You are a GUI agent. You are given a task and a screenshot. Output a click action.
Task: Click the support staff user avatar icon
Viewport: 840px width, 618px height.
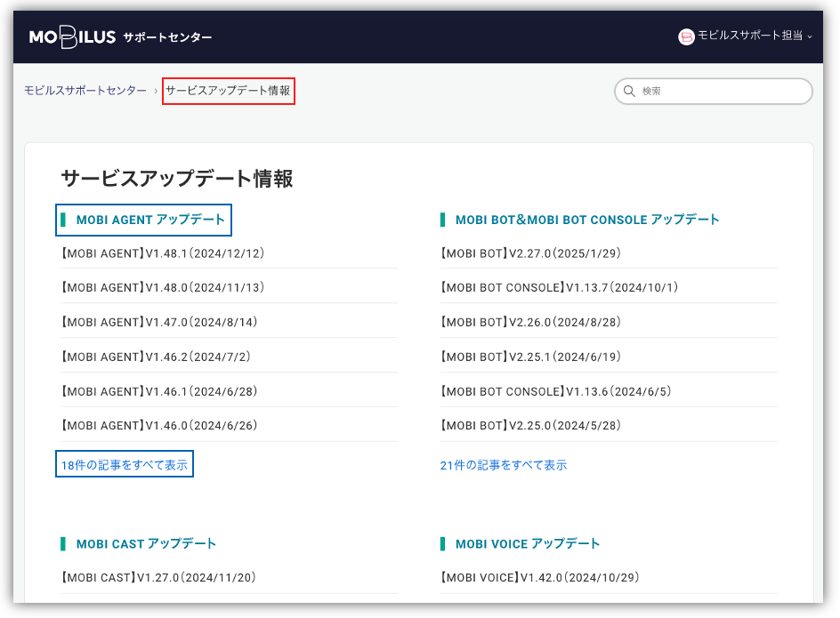(x=686, y=37)
